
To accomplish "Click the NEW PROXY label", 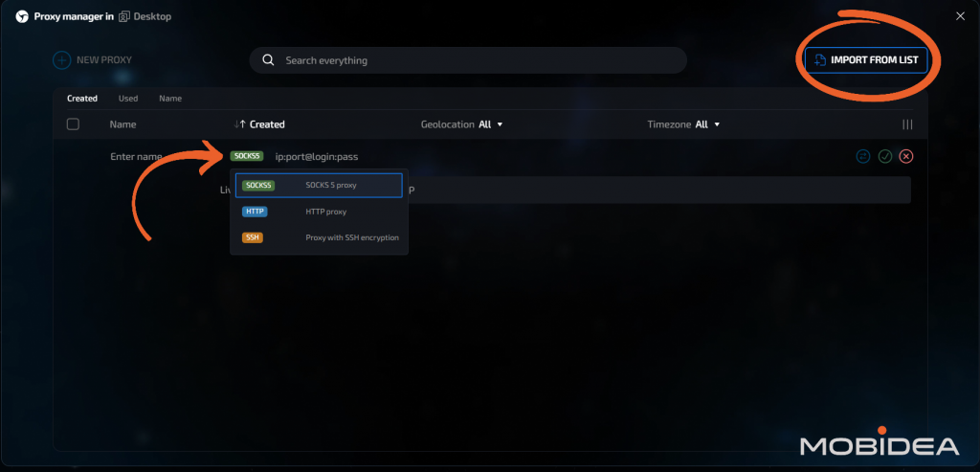I will 104,60.
